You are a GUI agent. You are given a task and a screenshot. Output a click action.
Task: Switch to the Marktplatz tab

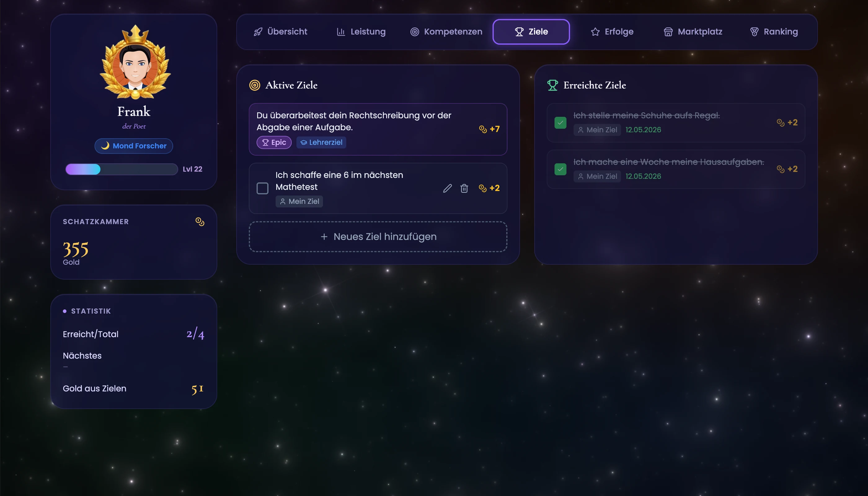point(693,32)
